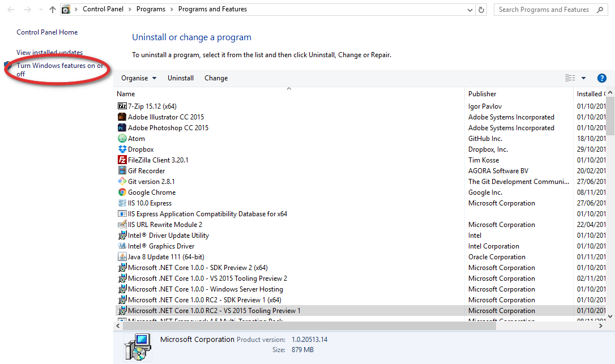Click the Java 8 Update 111 icon

click(x=122, y=257)
